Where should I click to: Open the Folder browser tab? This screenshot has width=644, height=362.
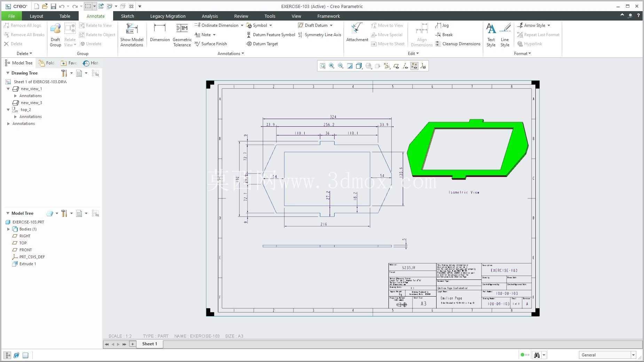47,63
